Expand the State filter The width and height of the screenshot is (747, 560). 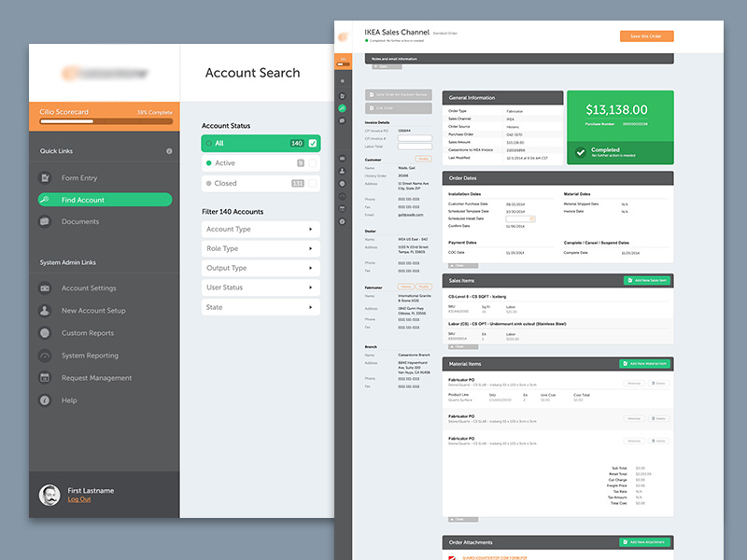[x=261, y=307]
